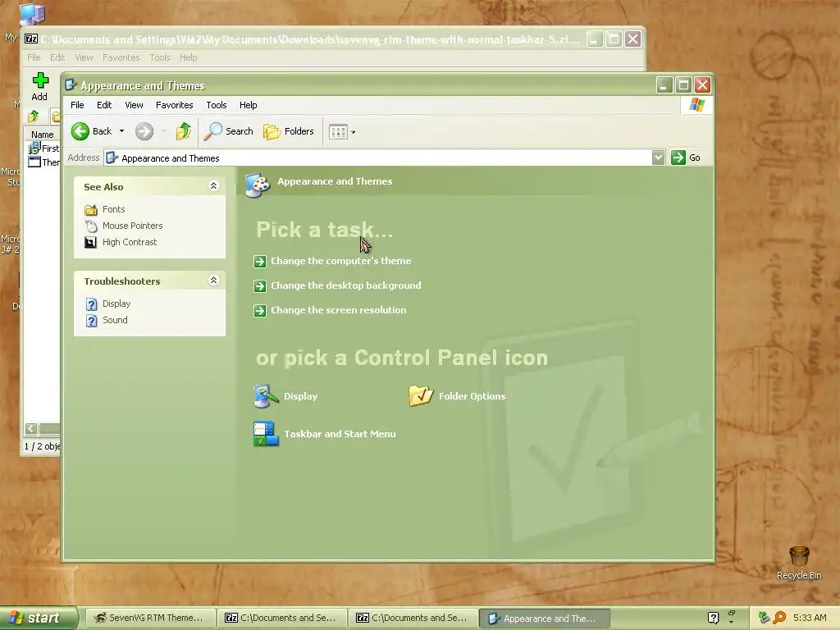Click the High Contrast icon
The width and height of the screenshot is (840, 630).
[x=91, y=243]
